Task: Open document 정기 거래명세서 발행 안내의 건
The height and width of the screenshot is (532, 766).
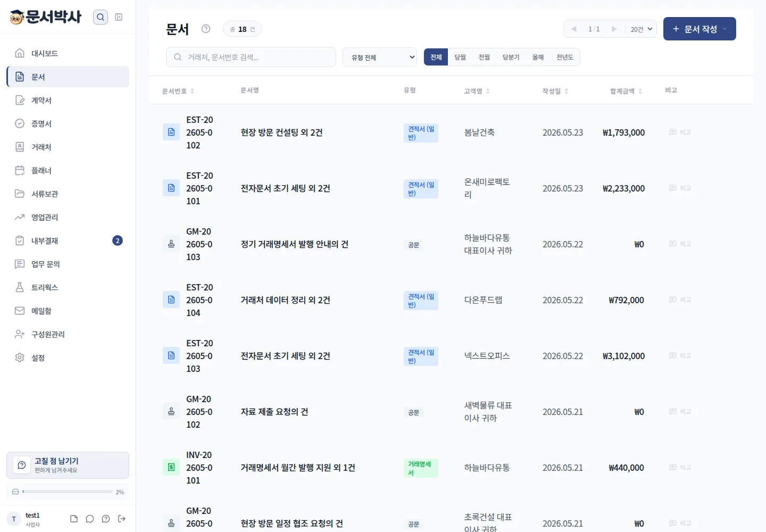Action: (295, 244)
